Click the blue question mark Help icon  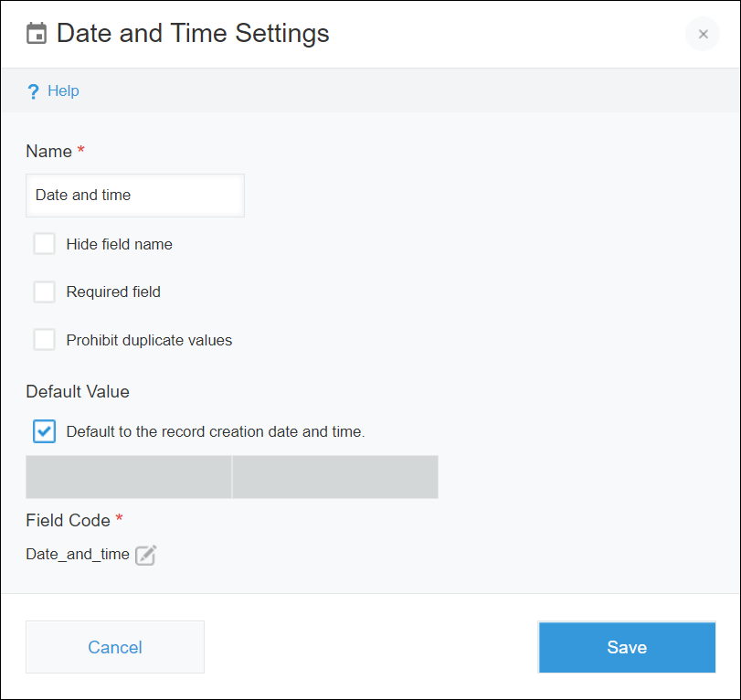[x=32, y=90]
